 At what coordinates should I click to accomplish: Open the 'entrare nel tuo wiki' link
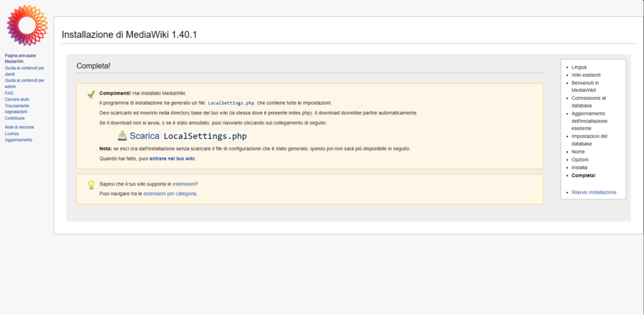coord(172,158)
